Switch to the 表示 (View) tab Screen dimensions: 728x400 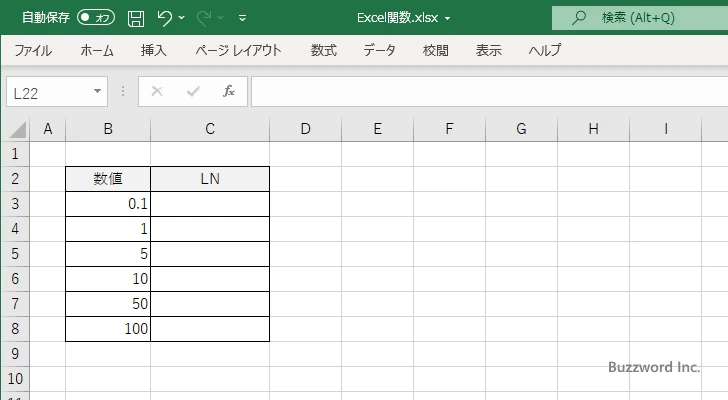tap(488, 50)
